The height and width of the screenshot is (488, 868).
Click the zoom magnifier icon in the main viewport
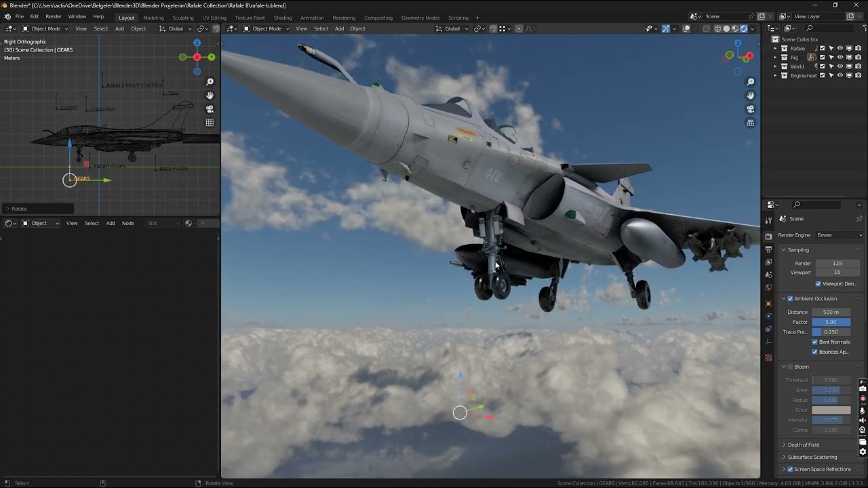coord(750,82)
